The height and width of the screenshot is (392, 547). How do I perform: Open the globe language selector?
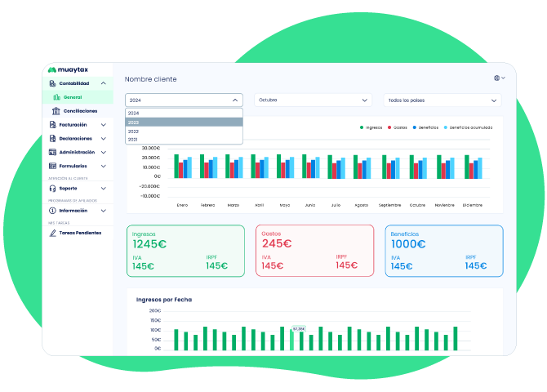point(499,78)
